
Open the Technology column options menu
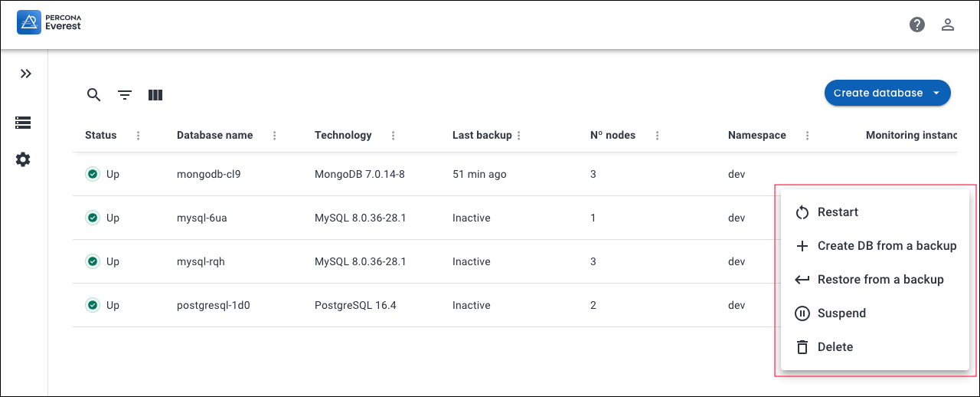coord(394,136)
